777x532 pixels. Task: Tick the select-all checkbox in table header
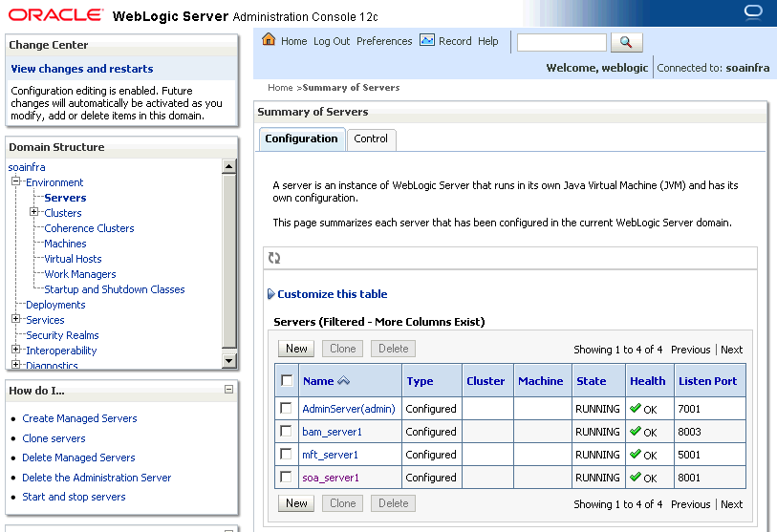tap(287, 380)
